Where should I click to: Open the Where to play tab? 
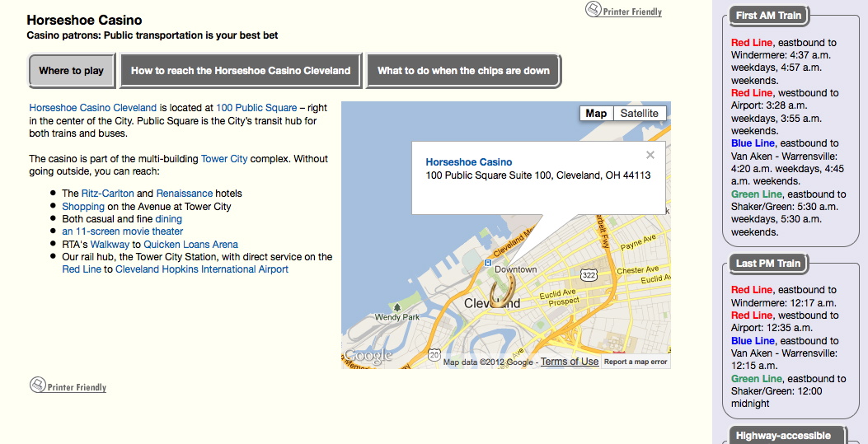click(x=72, y=71)
